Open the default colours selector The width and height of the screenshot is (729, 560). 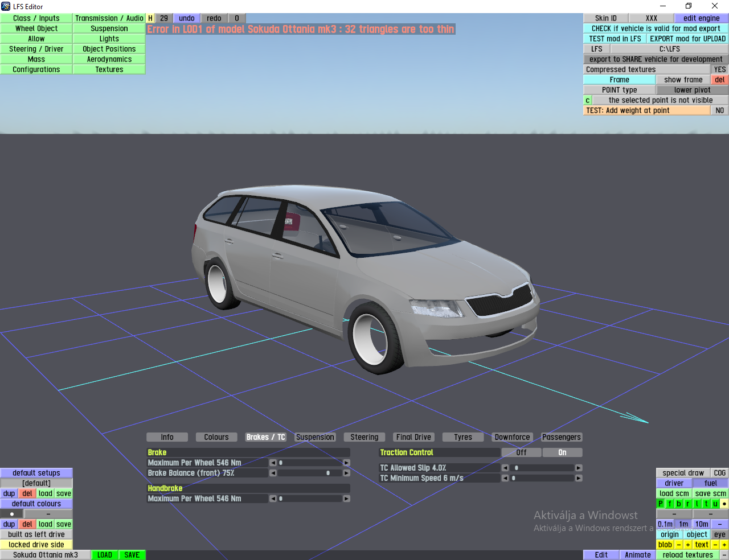(36, 504)
